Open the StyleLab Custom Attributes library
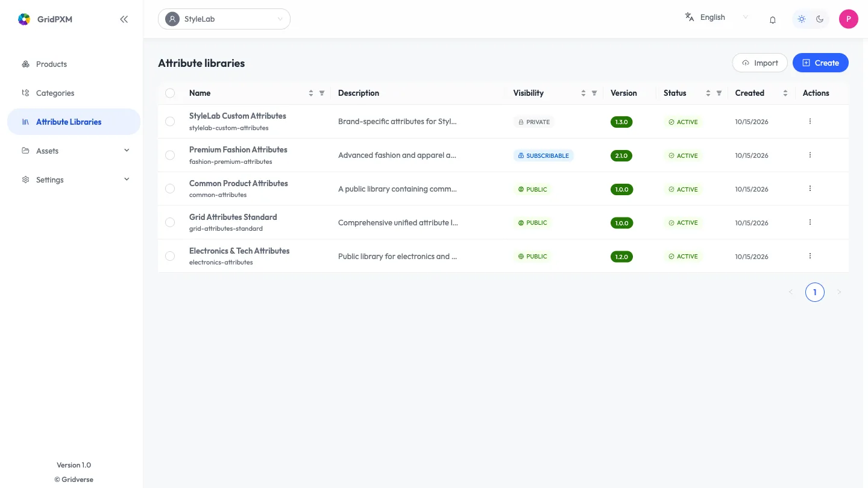This screenshot has width=868, height=488. [x=237, y=116]
